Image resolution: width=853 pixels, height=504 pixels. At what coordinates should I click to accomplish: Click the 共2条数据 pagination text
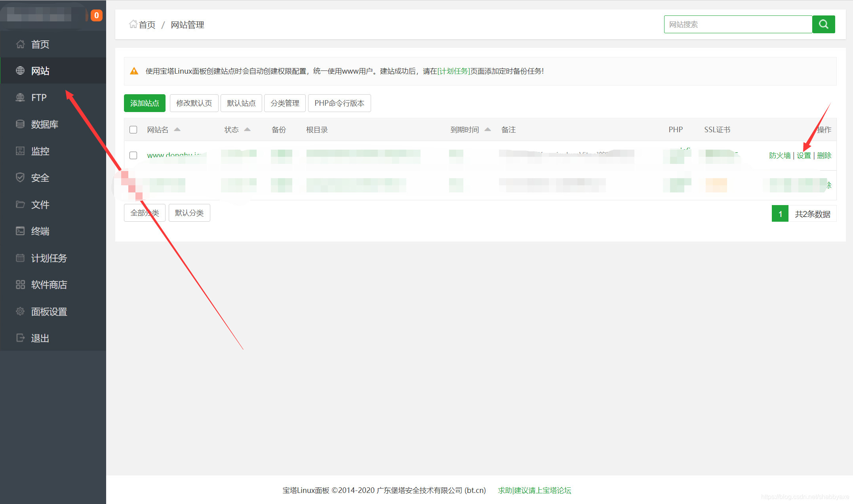(813, 214)
